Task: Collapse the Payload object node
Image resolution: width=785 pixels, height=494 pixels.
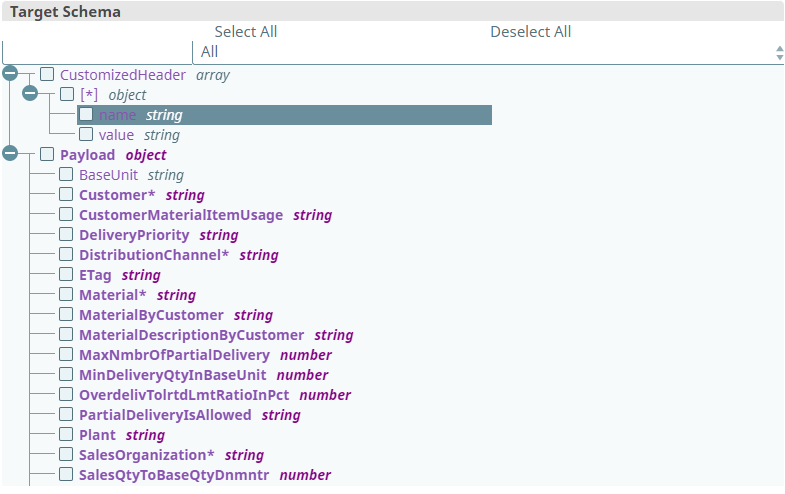Action: click(x=10, y=153)
